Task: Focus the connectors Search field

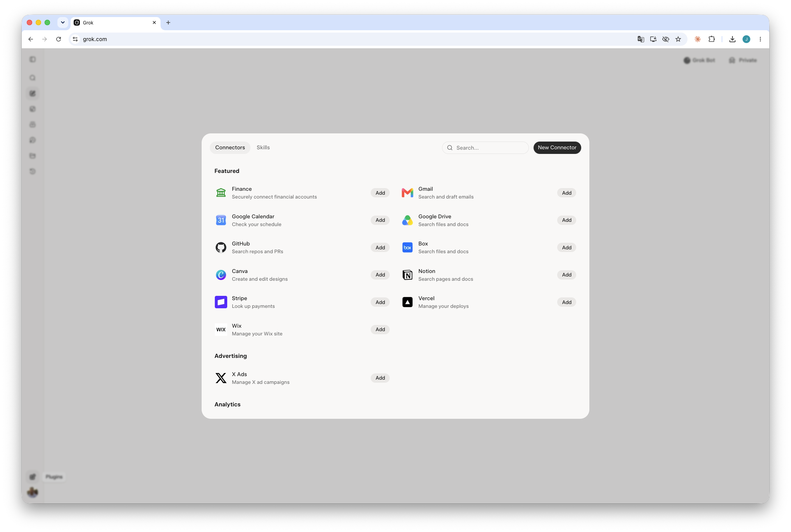Action: click(485, 148)
